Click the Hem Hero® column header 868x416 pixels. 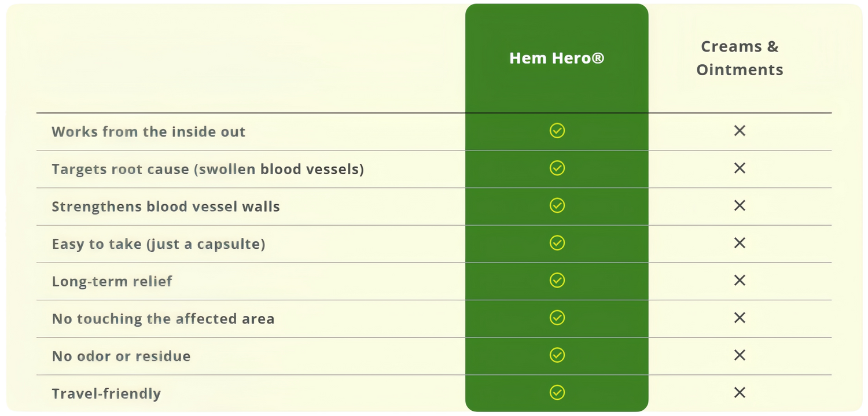pos(557,58)
